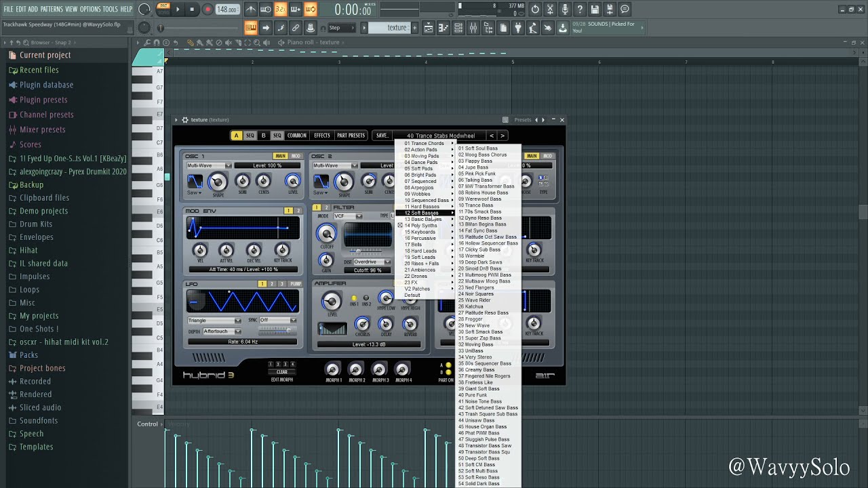Open the LFO Triangle waveform dropdown
The image size is (868, 488).
pos(214,321)
